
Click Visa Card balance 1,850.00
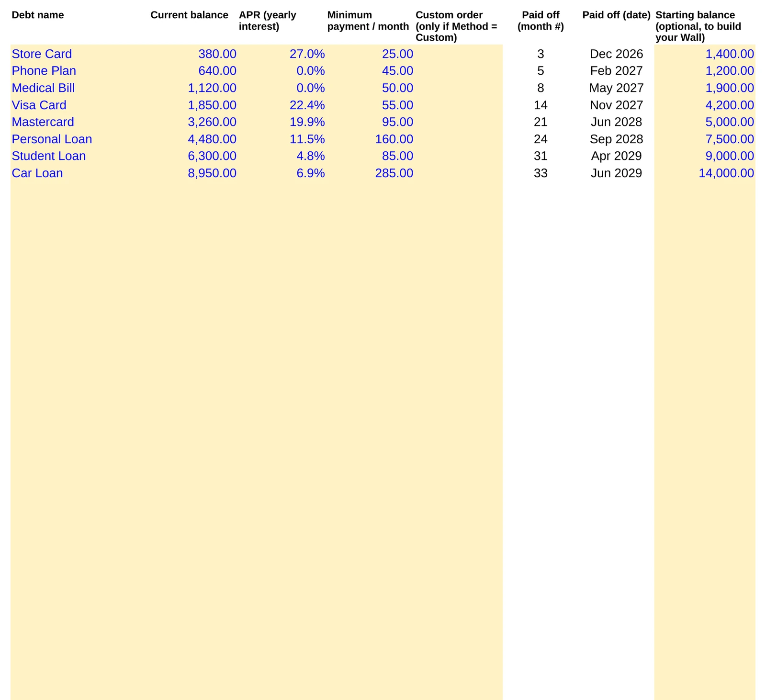point(212,105)
